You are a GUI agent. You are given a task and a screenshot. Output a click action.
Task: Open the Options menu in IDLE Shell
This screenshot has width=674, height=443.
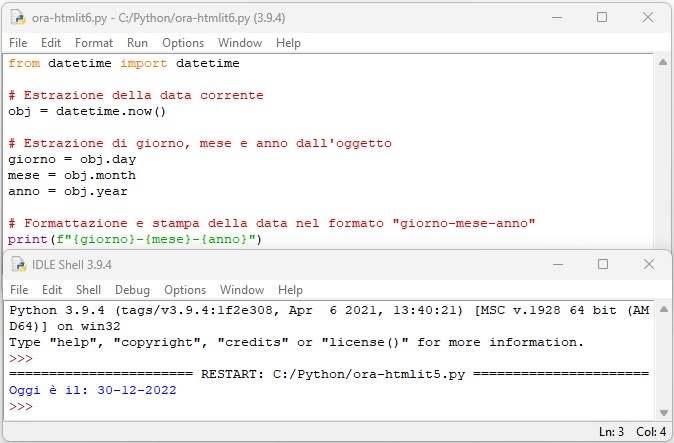click(x=184, y=290)
